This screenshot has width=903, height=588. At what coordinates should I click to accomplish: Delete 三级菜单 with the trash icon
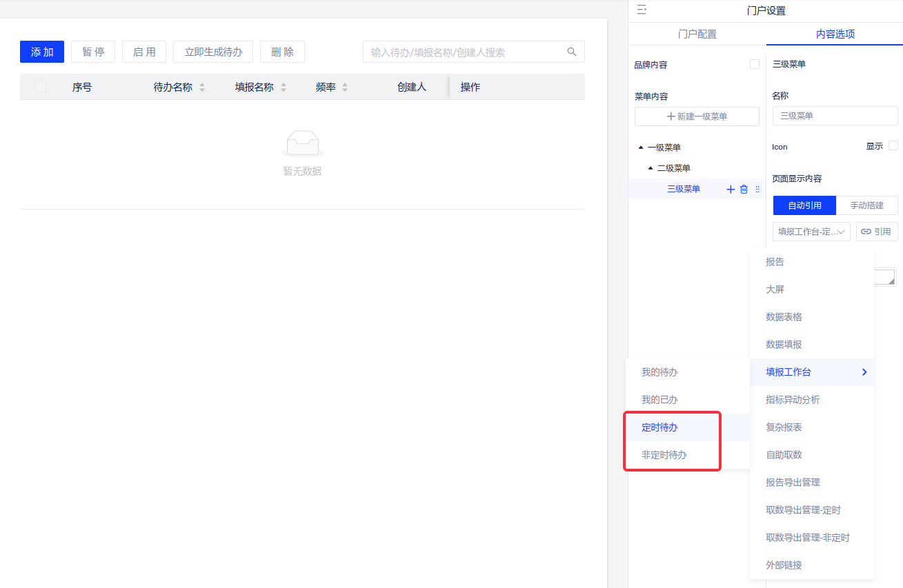click(x=744, y=190)
